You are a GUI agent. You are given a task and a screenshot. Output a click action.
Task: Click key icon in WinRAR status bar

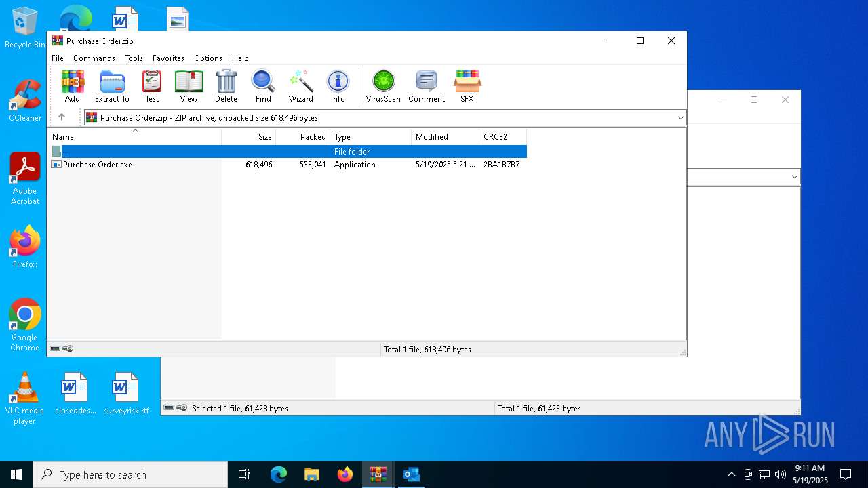[x=68, y=348]
